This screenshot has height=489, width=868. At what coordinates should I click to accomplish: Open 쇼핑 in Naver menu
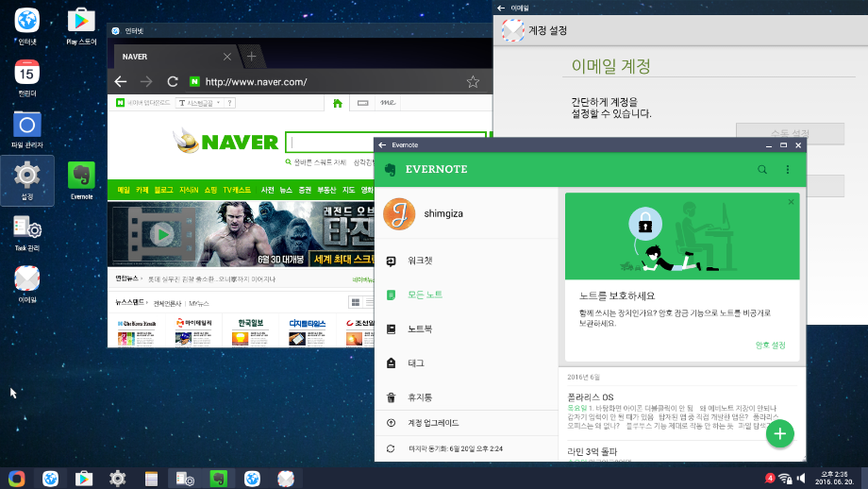tap(210, 190)
